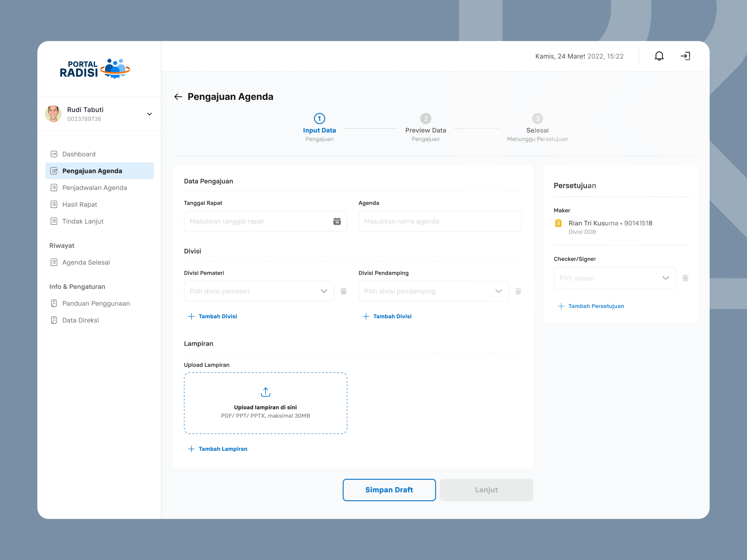
Task: Open notifications via the bell icon
Action: pos(659,56)
